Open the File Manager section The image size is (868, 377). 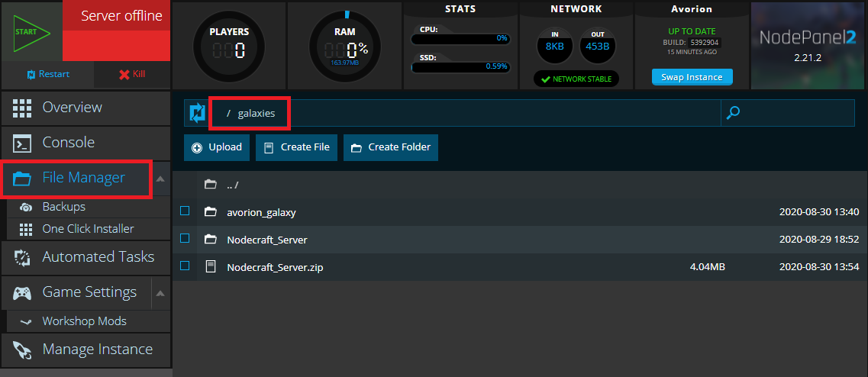(x=76, y=178)
